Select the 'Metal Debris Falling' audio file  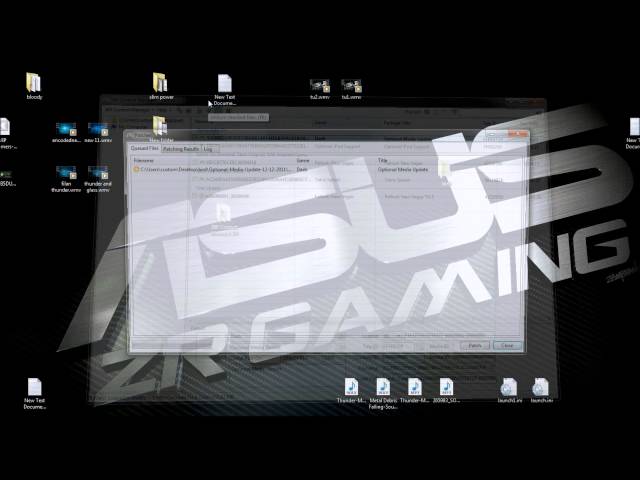[383, 393]
